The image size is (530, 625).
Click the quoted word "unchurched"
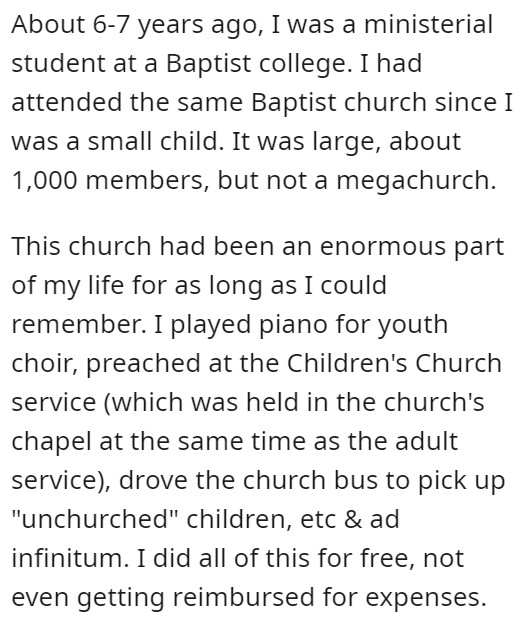click(95, 519)
